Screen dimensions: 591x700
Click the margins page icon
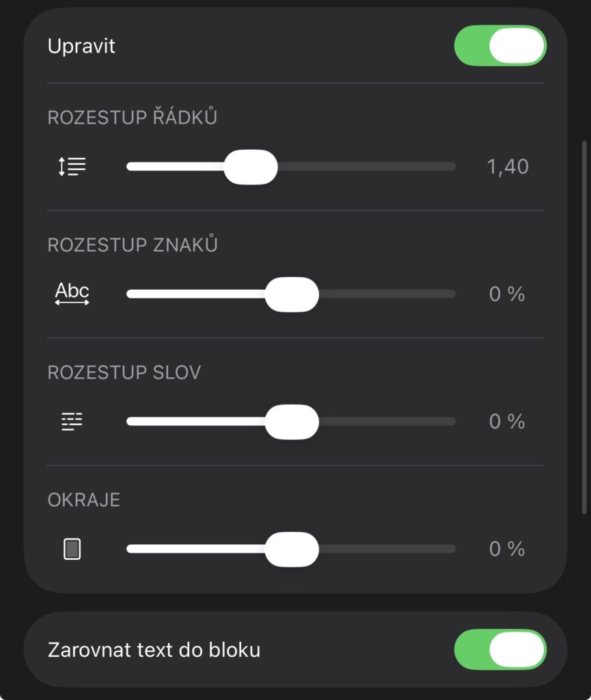click(72, 549)
